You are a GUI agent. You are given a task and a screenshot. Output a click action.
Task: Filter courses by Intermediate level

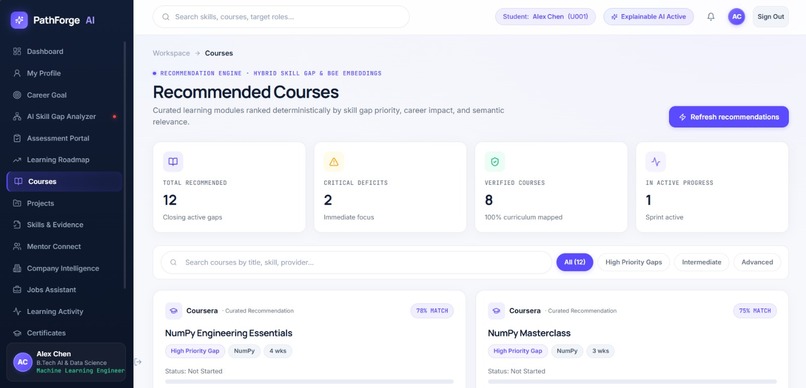coord(701,262)
